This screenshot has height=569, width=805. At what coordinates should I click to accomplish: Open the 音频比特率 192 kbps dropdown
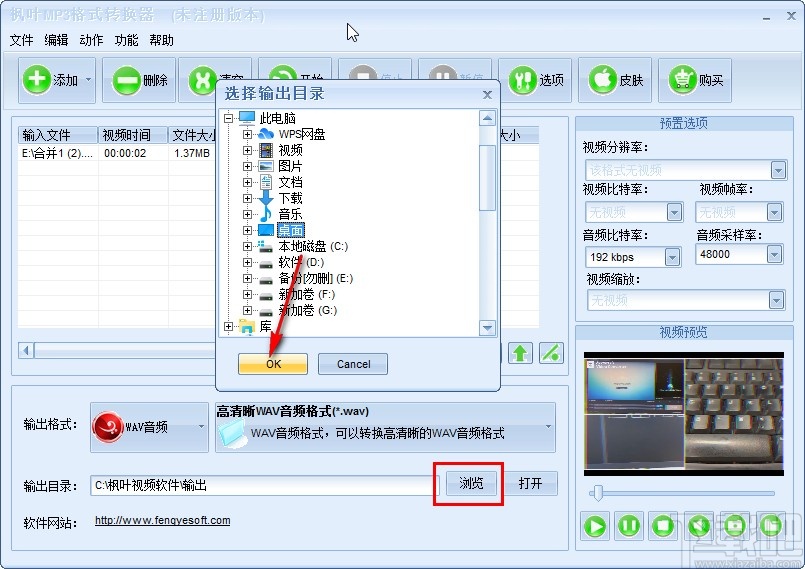click(672, 257)
